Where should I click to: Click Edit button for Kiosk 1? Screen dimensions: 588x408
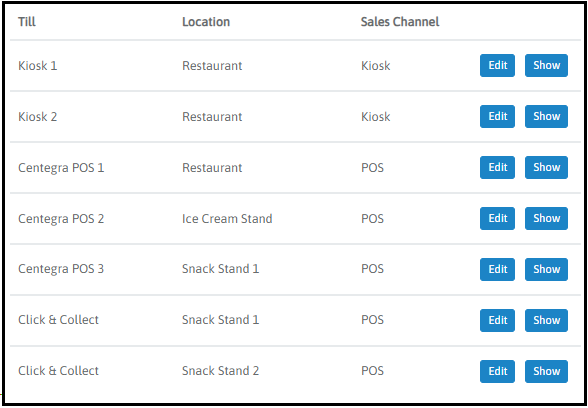497,66
